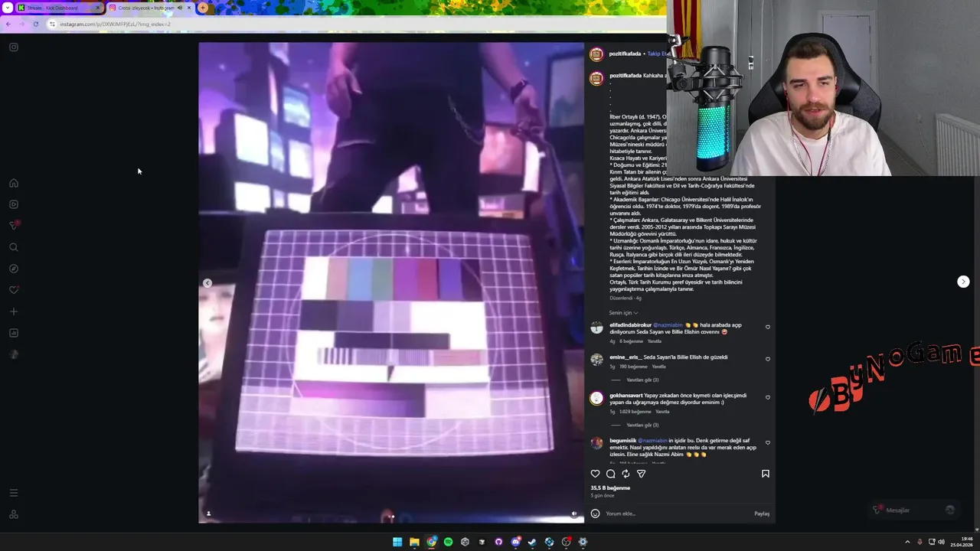Save the post with the bookmark icon
Image resolution: width=980 pixels, height=551 pixels.
click(765, 474)
